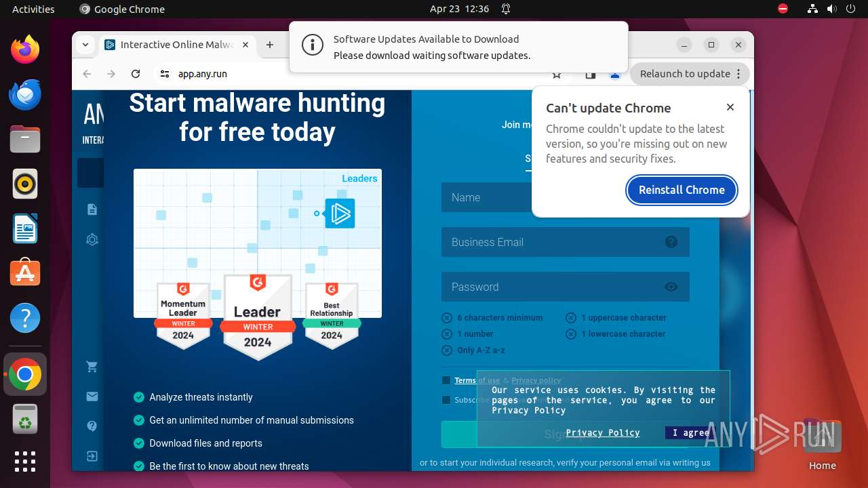Open Google Chrome app menu in top bar
This screenshot has height=488, width=868.
tap(122, 9)
